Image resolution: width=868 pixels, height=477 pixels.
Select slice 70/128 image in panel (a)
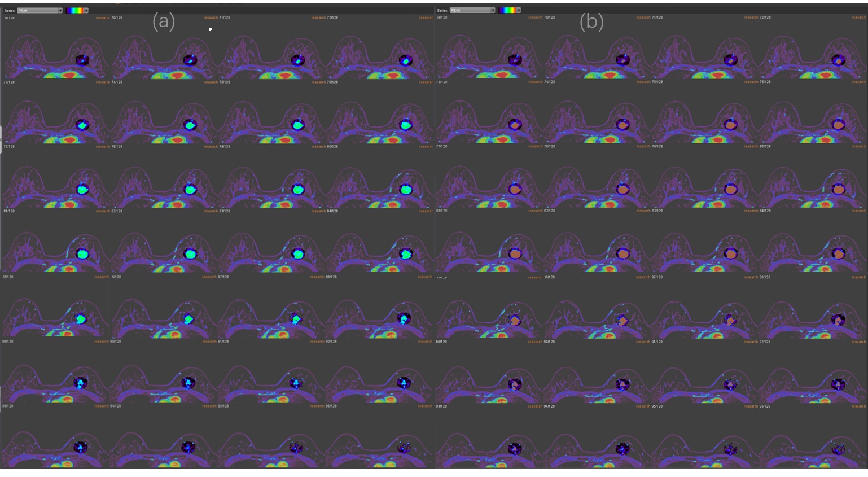tap(164, 54)
